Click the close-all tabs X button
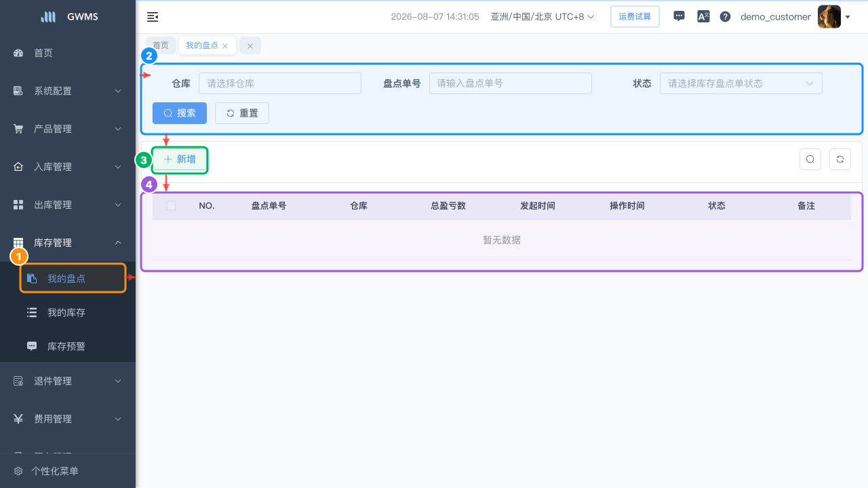The image size is (868, 488). 250,45
